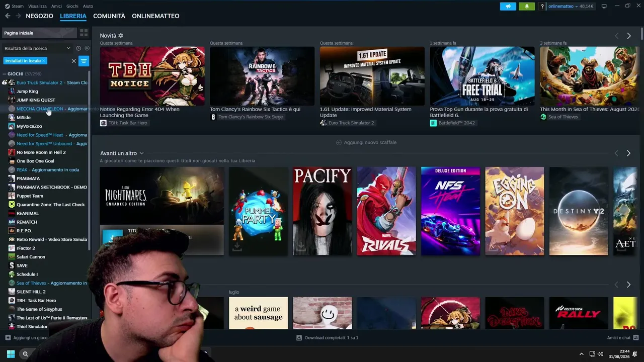Open the Battlefield 6 Free Trial thumbnail

pyautogui.click(x=482, y=76)
